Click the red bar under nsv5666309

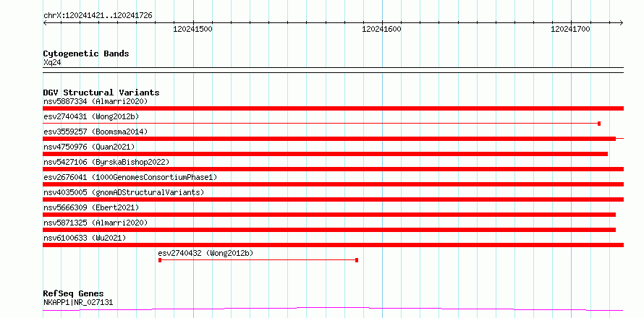coord(329,215)
